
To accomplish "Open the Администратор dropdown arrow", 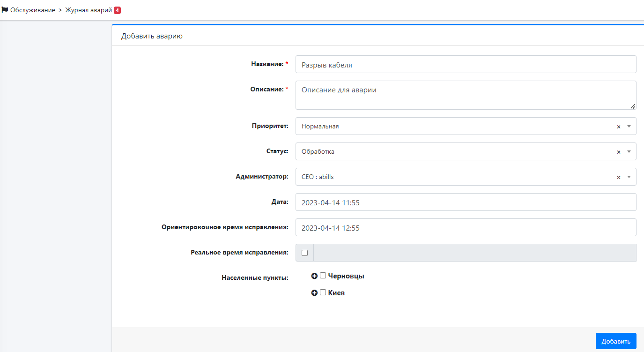I will (x=629, y=177).
